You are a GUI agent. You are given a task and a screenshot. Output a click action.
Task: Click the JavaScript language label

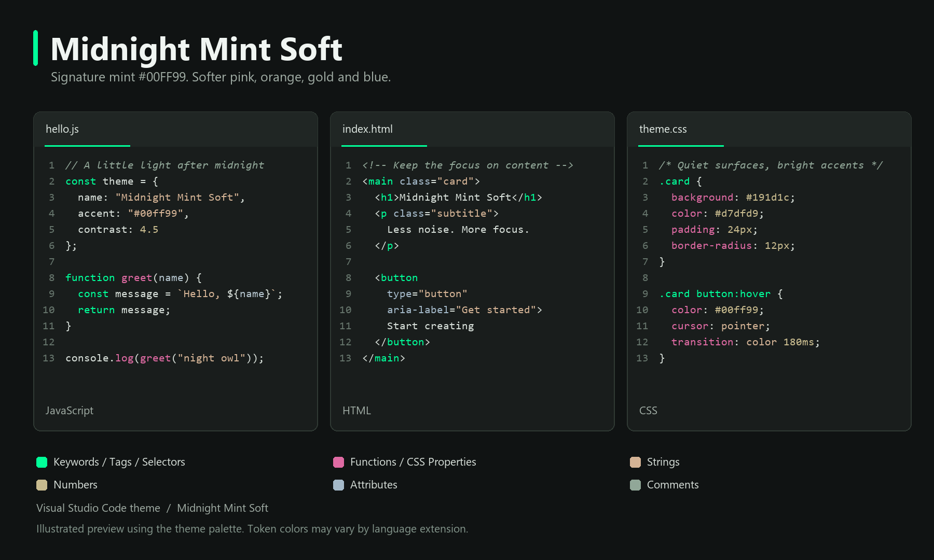[x=70, y=411]
